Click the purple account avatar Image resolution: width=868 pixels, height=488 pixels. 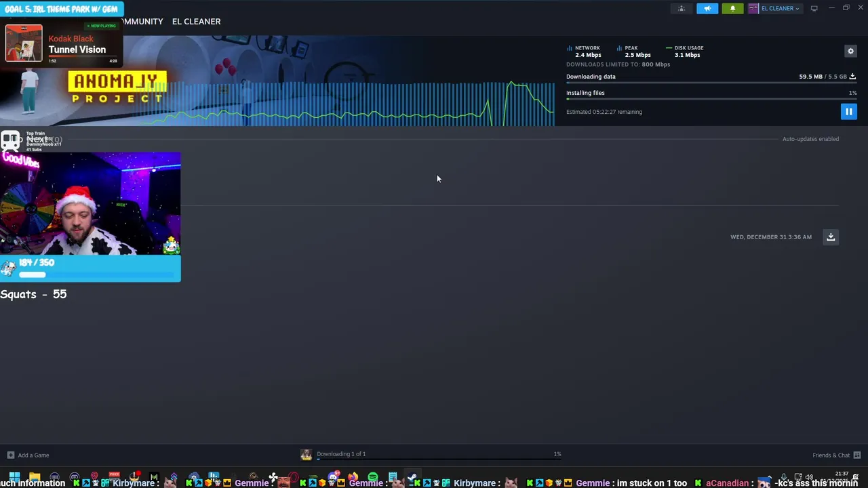point(753,8)
